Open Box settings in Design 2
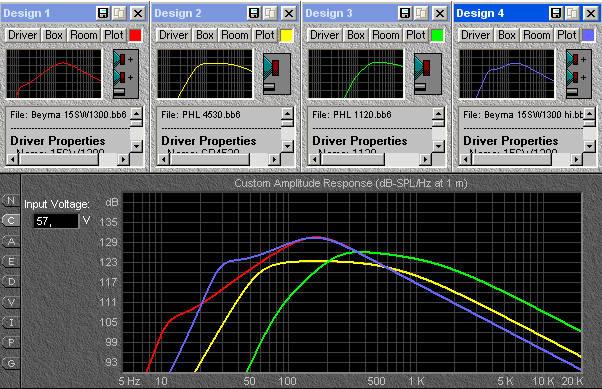Image resolution: width=602 pixels, height=389 pixels. [x=205, y=35]
